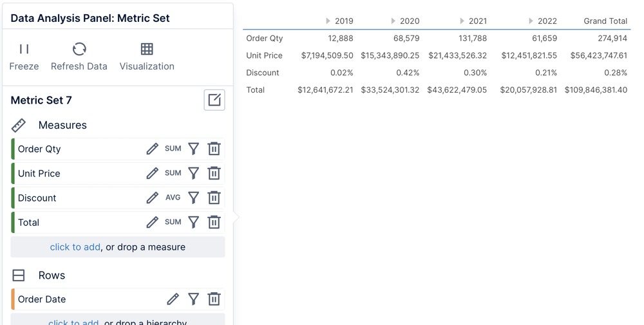Delete the Unit Price measure
This screenshot has width=644, height=325.
click(x=214, y=174)
